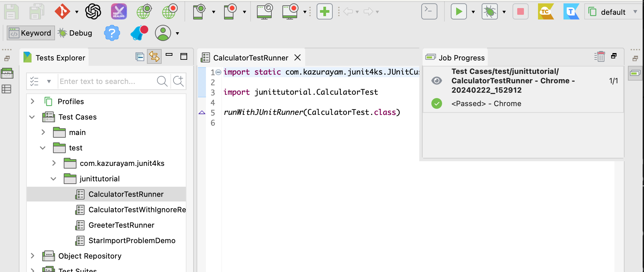
Task: Open the Spy Mobile dropdown arrow
Action: [x=214, y=12]
